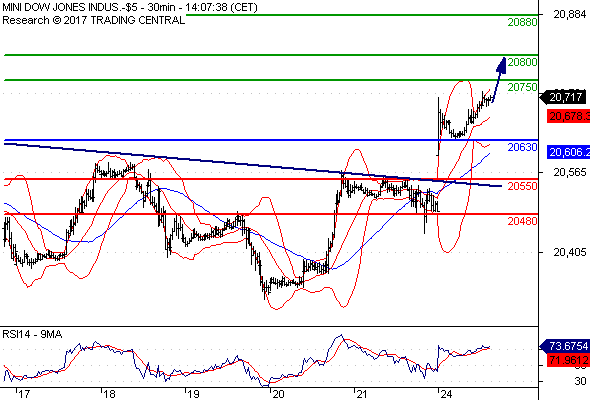Viewport: 590px width, 400px height.
Task: Click the red 20480 support label
Action: [522, 221]
